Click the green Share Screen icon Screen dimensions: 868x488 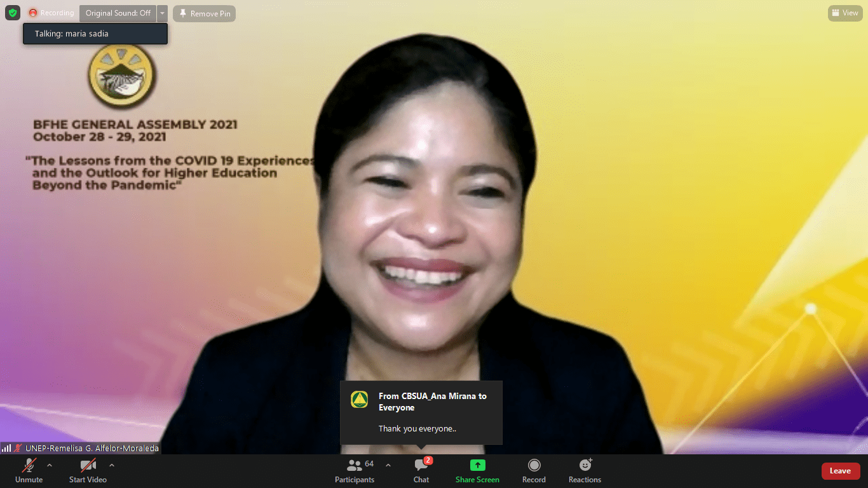point(477,465)
